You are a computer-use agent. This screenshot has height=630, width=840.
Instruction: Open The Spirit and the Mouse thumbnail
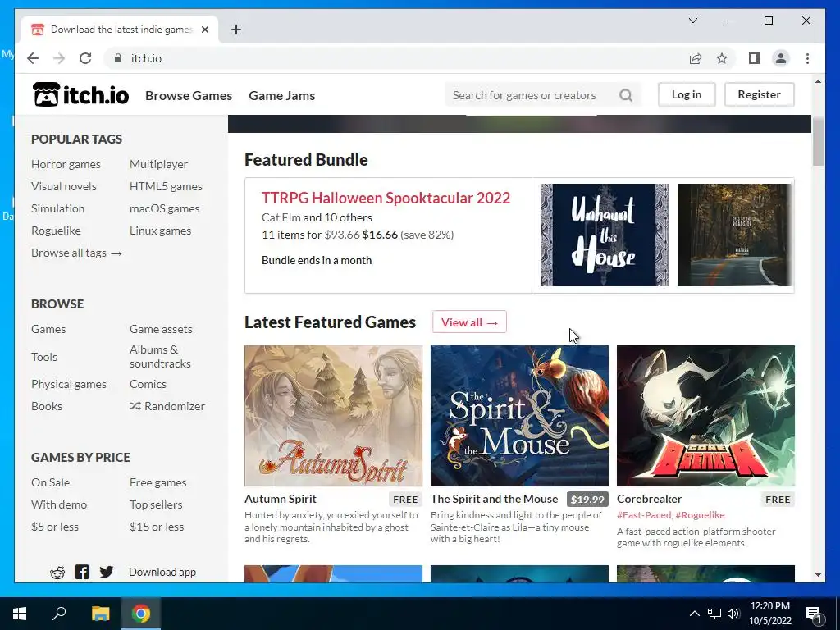coord(519,416)
